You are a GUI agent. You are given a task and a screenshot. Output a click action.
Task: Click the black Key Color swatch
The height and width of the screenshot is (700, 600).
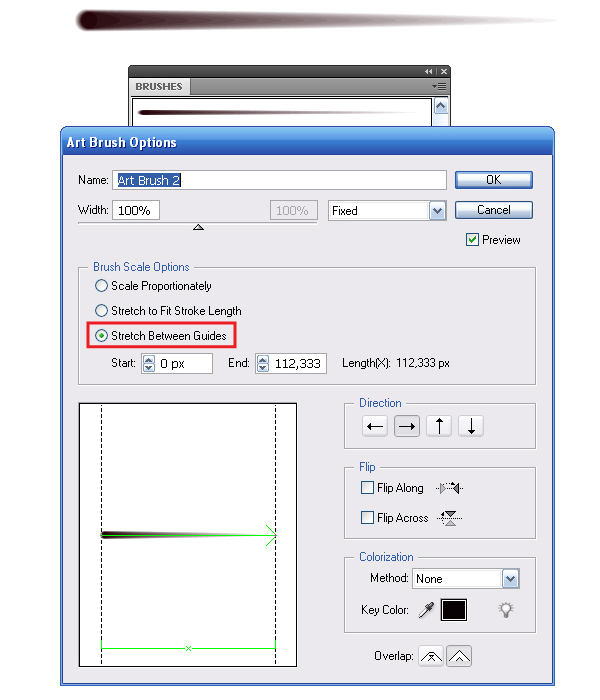pyautogui.click(x=454, y=610)
